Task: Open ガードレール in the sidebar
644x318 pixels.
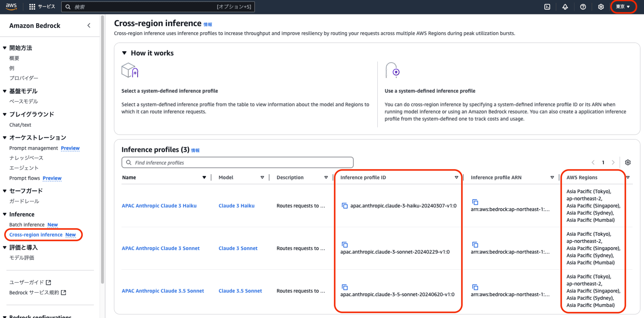Action: tap(24, 201)
